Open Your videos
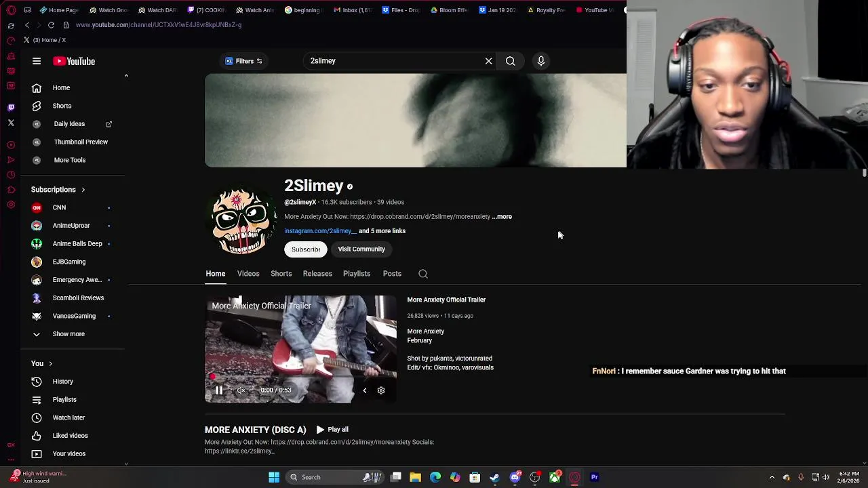The image size is (868, 488). click(x=68, y=453)
